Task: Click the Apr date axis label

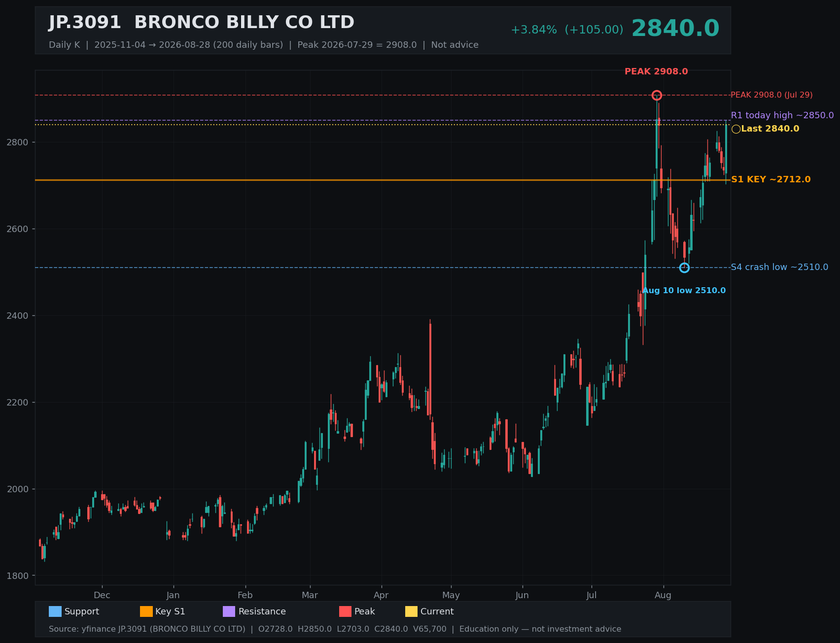Action: click(381, 595)
